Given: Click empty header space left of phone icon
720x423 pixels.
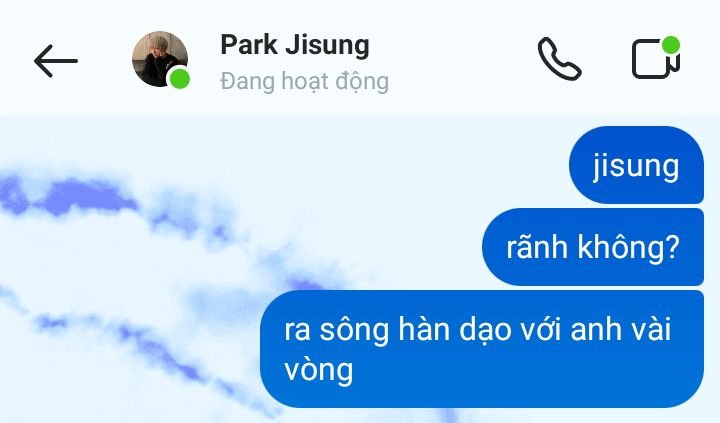Looking at the screenshot, I should (x=459, y=60).
